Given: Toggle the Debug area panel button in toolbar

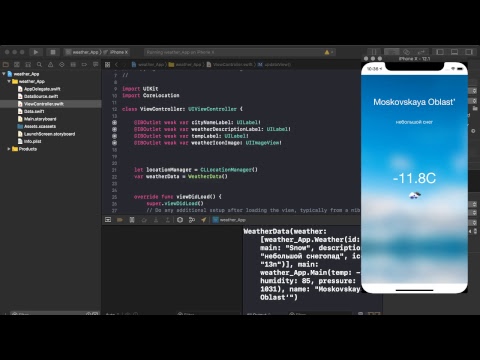Looking at the screenshot, I should tap(454, 52).
